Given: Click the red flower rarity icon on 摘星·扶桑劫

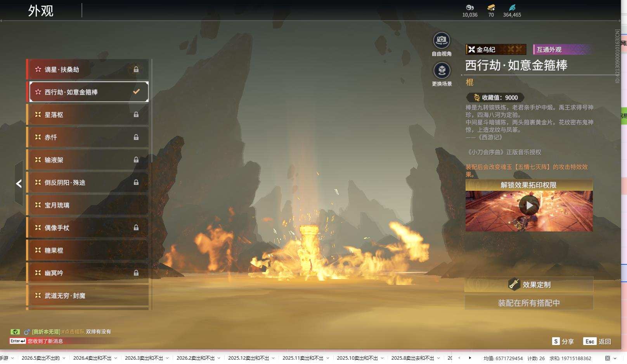Looking at the screenshot, I should click(x=38, y=69).
